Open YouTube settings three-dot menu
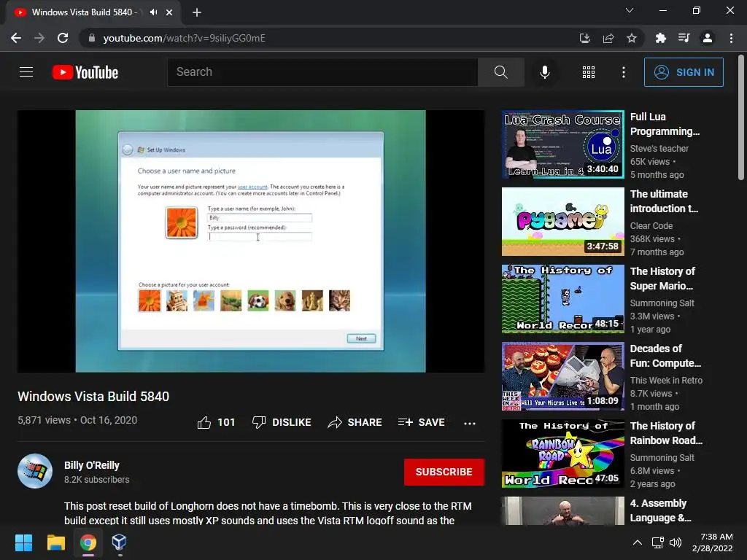The image size is (747, 560). click(624, 72)
